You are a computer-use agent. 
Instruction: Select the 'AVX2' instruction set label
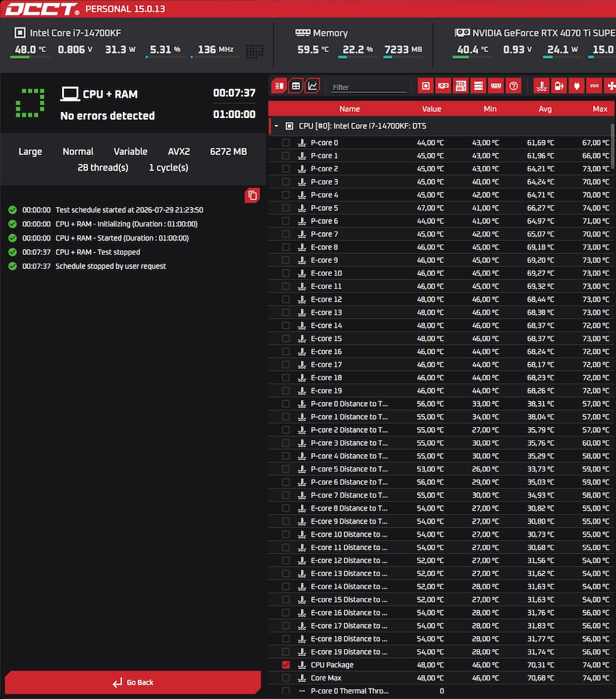(179, 152)
